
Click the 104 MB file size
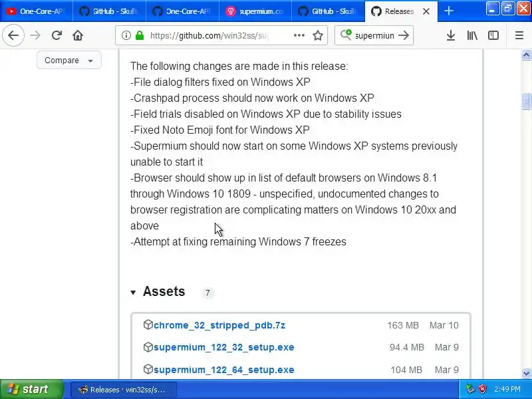pos(406,370)
